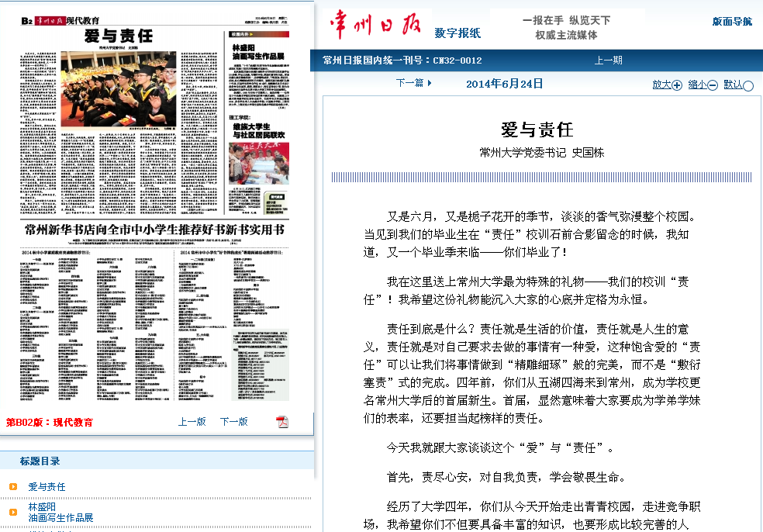Go to previous issue via 上一期
Image resolution: width=763 pixels, height=532 pixels.
pyautogui.click(x=608, y=60)
